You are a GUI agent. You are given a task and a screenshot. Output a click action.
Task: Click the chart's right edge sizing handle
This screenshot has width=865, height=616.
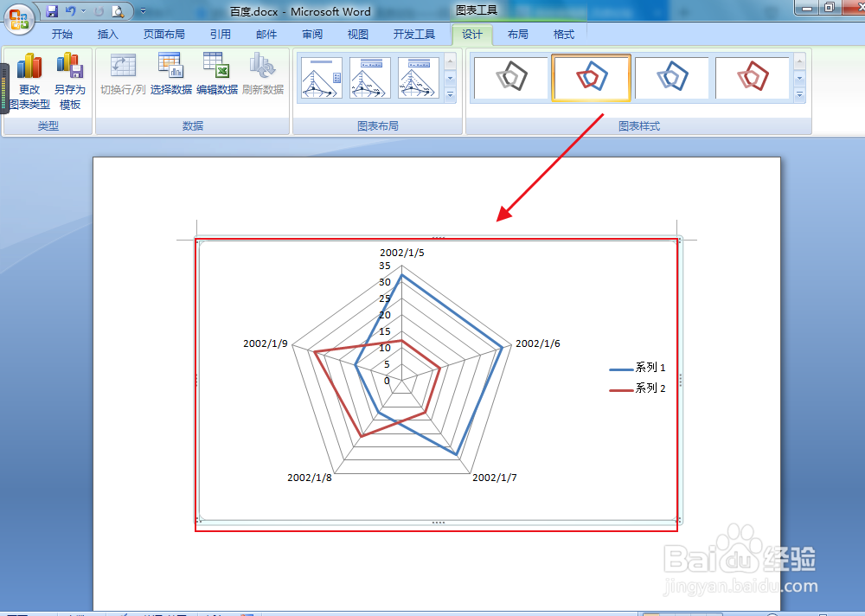tap(681, 380)
